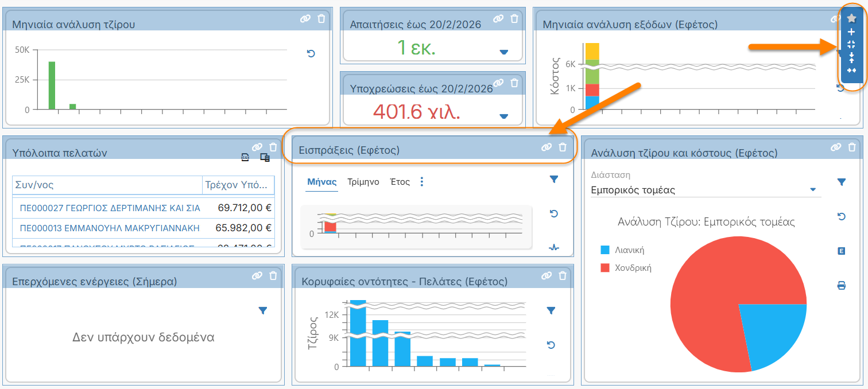Export Υπόλοιπα πελατών table to xlsx
This screenshot has height=389, width=868.
pyautogui.click(x=245, y=157)
